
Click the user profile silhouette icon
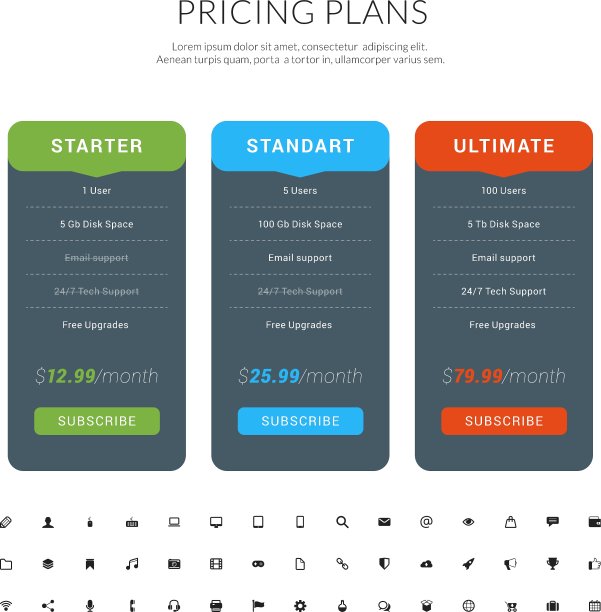coord(48,522)
